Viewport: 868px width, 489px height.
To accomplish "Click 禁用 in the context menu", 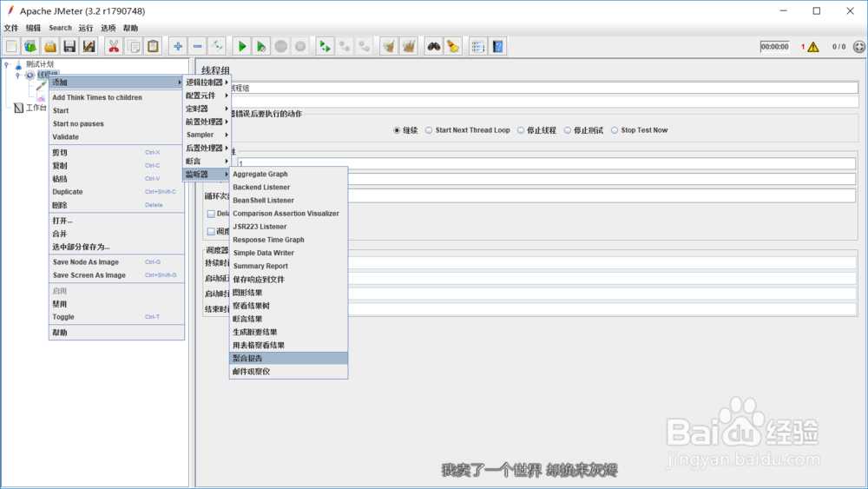I will 116,304.
